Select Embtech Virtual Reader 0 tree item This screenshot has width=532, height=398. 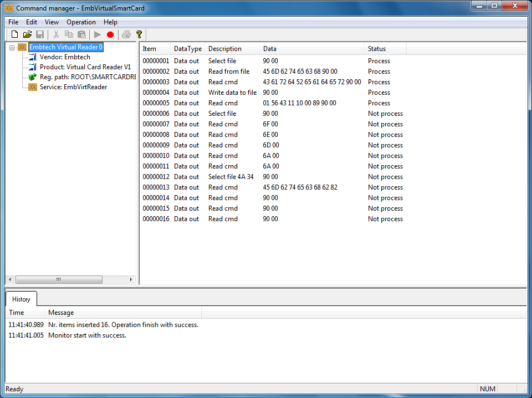click(x=66, y=47)
